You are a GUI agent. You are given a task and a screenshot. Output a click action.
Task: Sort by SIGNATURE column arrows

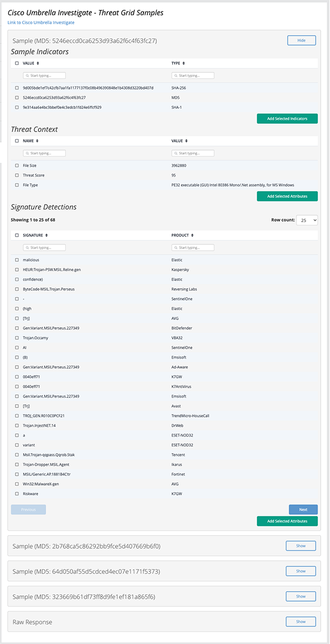(x=46, y=235)
